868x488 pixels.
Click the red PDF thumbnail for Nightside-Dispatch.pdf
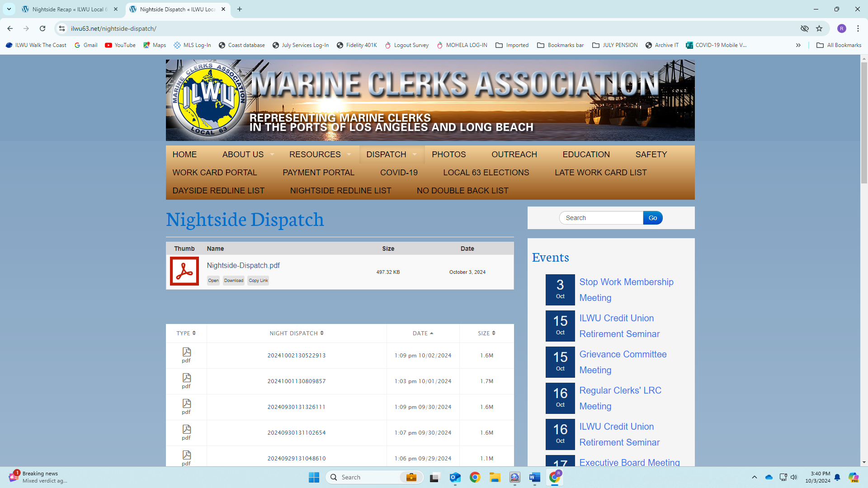[x=184, y=271]
